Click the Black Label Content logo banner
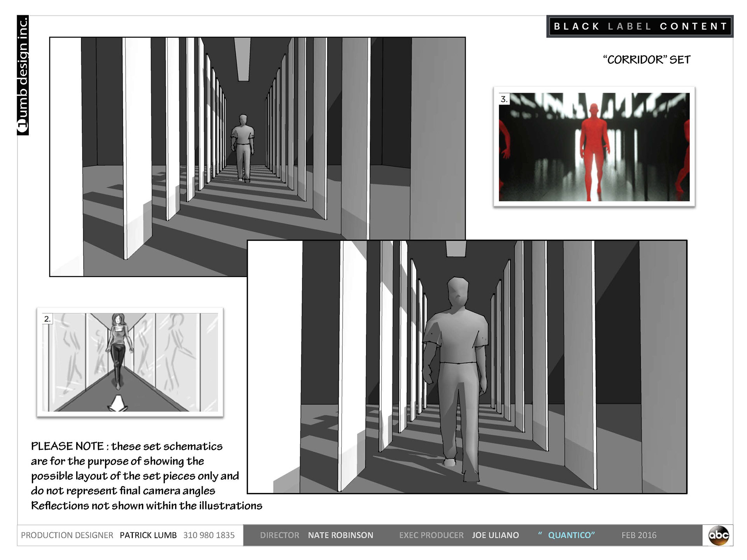The image size is (747, 560). coord(640,26)
